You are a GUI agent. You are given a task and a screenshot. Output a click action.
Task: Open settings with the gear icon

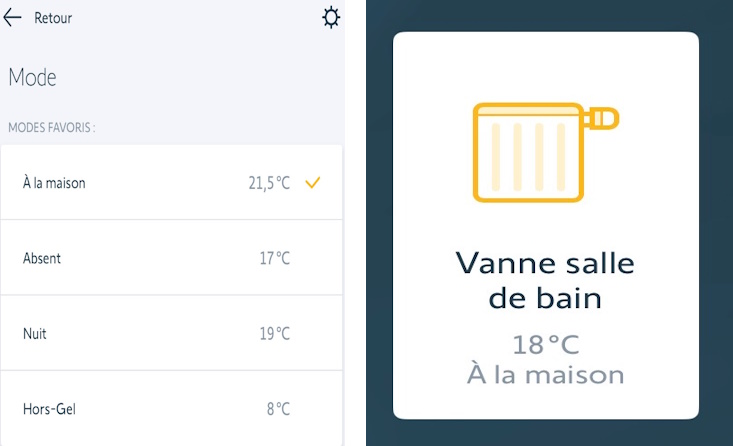(331, 18)
